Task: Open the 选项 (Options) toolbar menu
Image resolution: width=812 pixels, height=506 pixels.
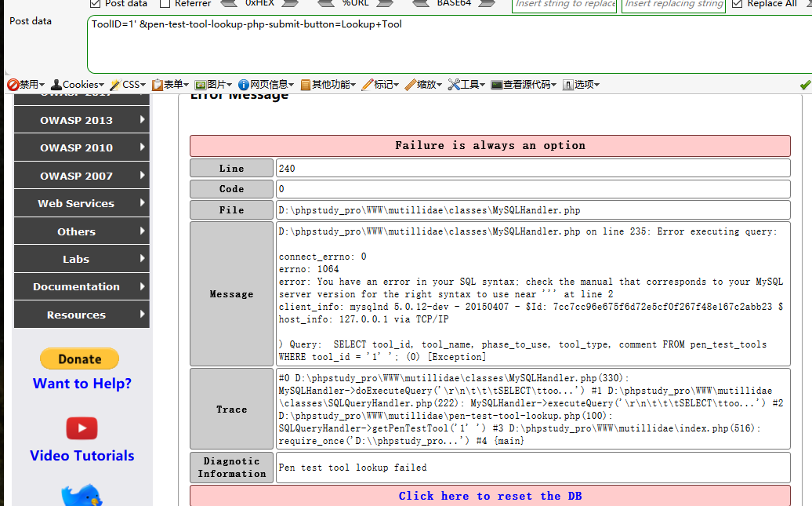Action: point(581,85)
